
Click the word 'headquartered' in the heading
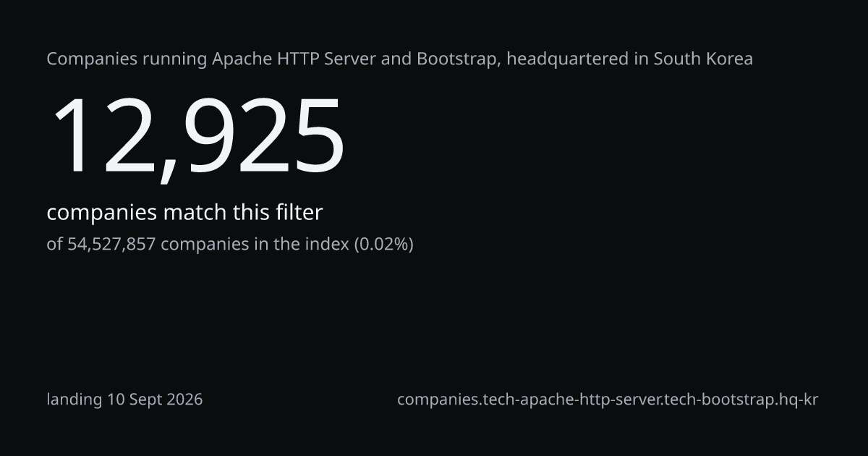pyautogui.click(x=567, y=59)
